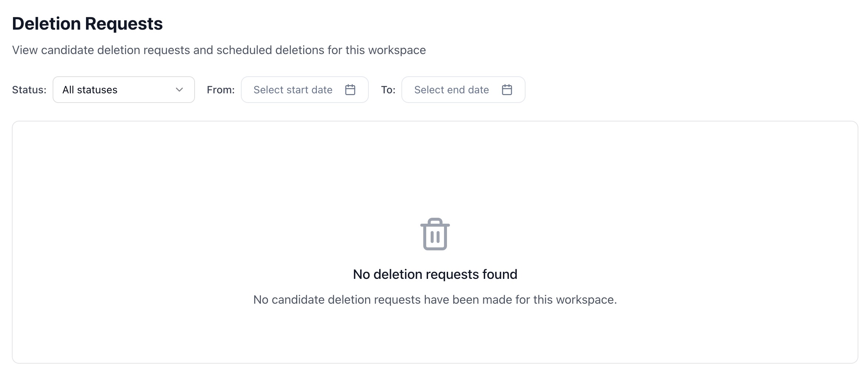Click the workspace description subtitle text
The width and height of the screenshot is (868, 377).
point(219,50)
